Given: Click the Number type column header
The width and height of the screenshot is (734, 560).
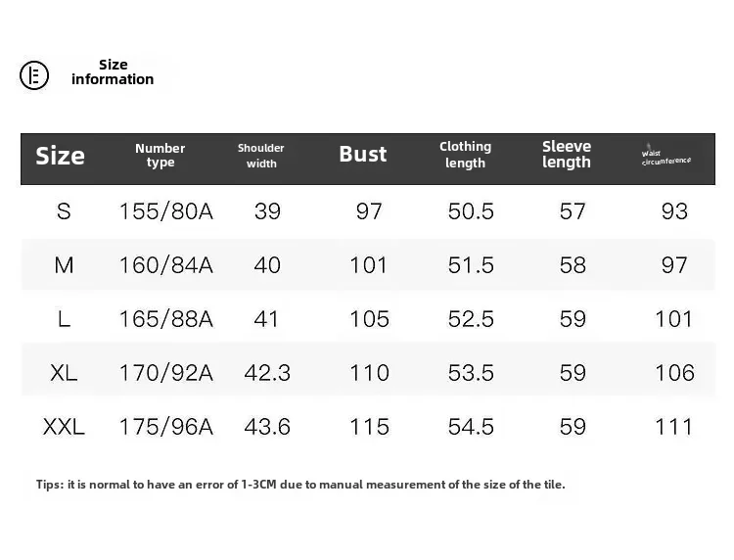Looking at the screenshot, I should coord(161,156).
